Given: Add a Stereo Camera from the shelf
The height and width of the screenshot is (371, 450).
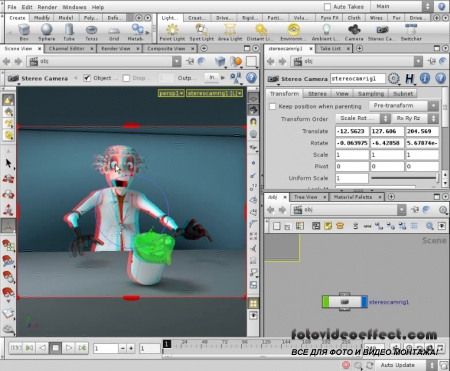Looking at the screenshot, I should (382, 32).
